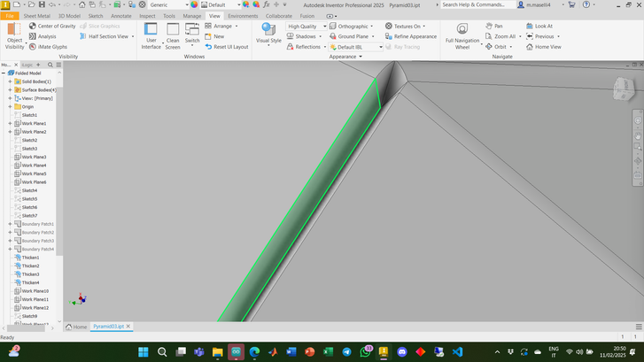
Task: Click Reset UI Layout
Action: point(227,47)
